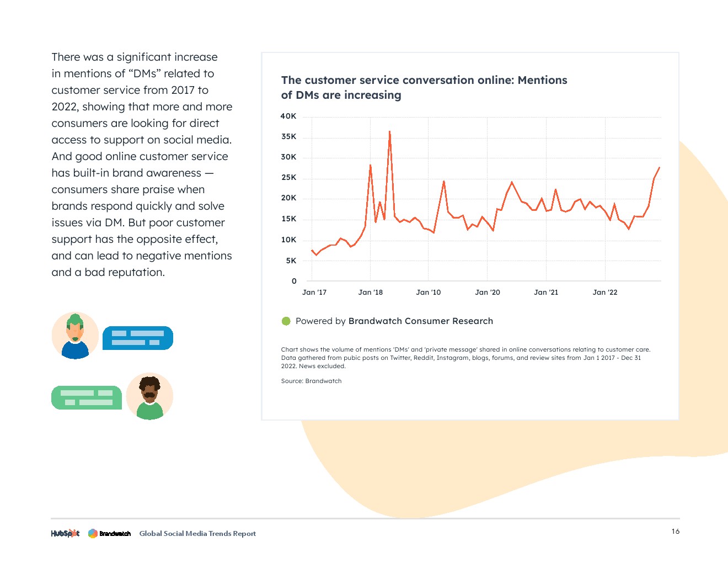Click the 40K y-axis label
This screenshot has height=563, width=728.
(288, 116)
